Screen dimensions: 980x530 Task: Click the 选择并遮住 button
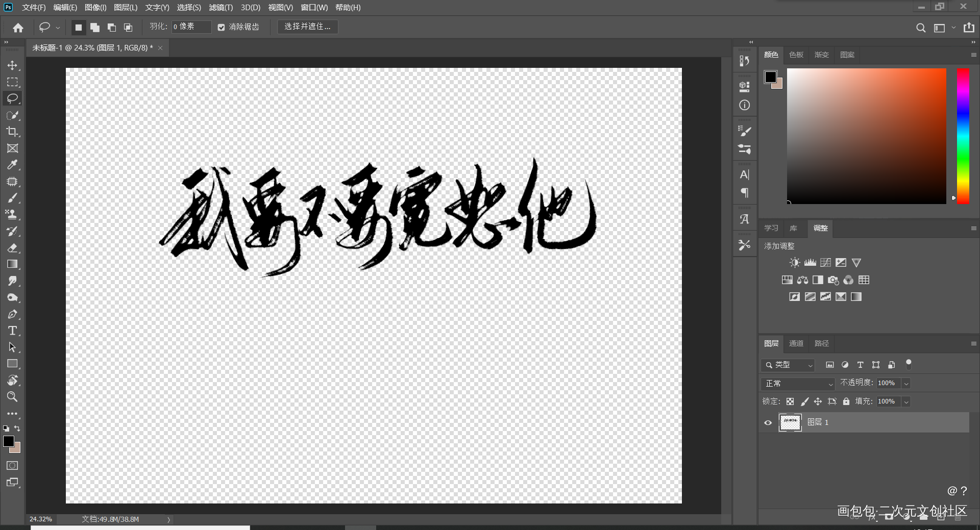(x=307, y=27)
